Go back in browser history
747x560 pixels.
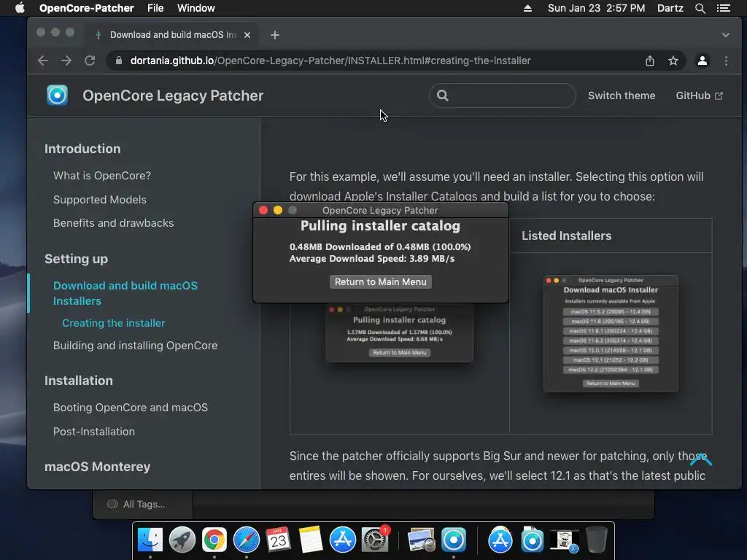point(43,61)
